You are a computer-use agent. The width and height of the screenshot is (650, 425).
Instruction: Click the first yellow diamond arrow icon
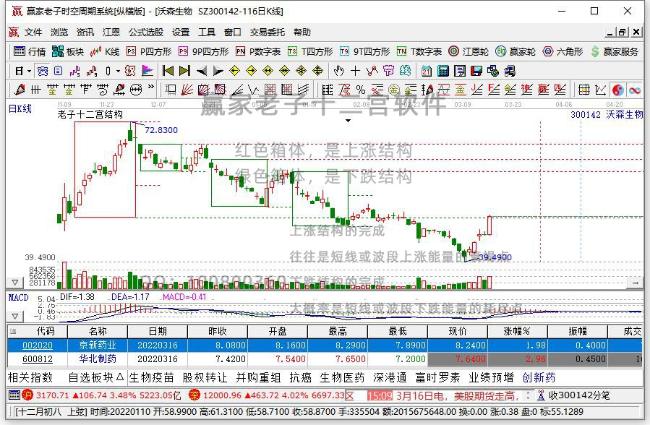click(x=235, y=71)
